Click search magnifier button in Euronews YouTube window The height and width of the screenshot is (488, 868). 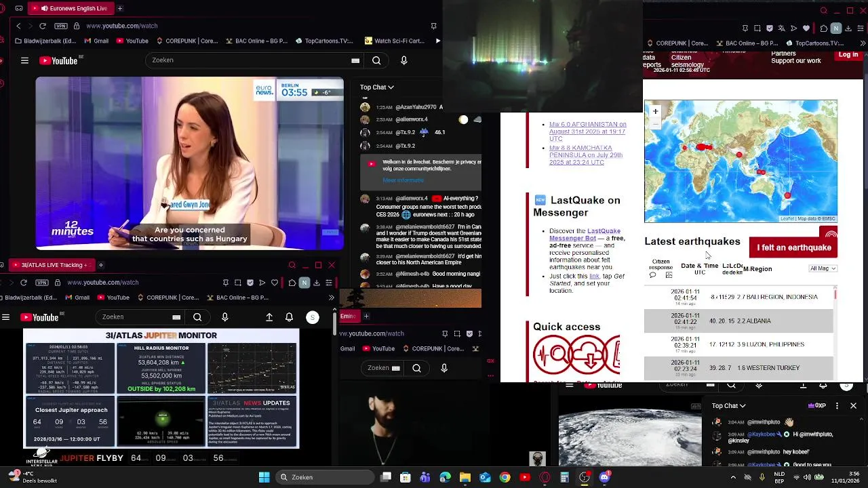pos(376,60)
